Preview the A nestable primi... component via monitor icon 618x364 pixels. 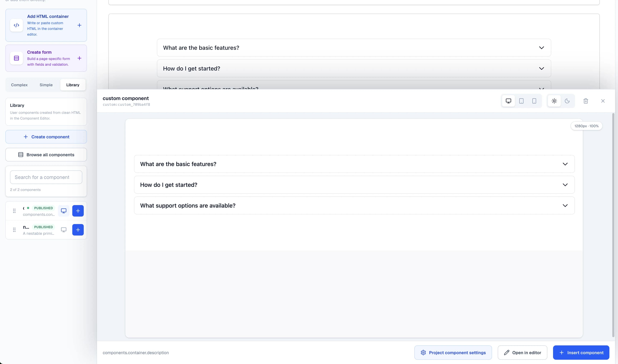[64, 230]
